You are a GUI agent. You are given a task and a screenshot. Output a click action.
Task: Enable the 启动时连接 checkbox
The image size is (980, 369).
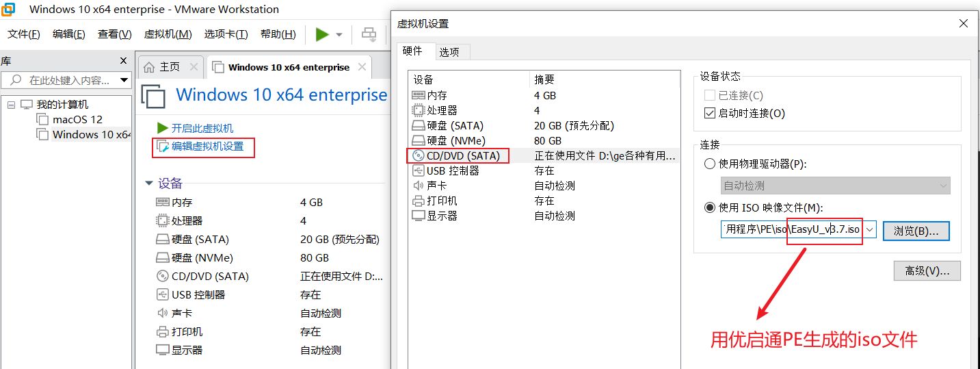click(709, 113)
